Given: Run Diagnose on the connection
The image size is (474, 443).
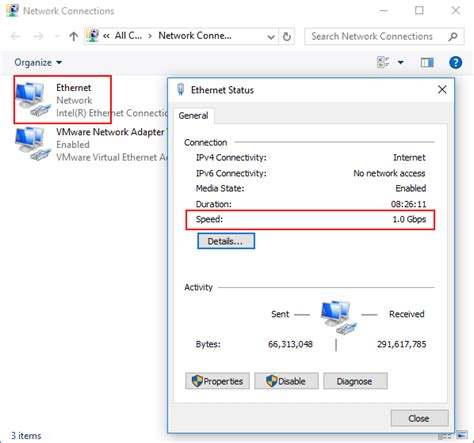Looking at the screenshot, I should (x=355, y=381).
